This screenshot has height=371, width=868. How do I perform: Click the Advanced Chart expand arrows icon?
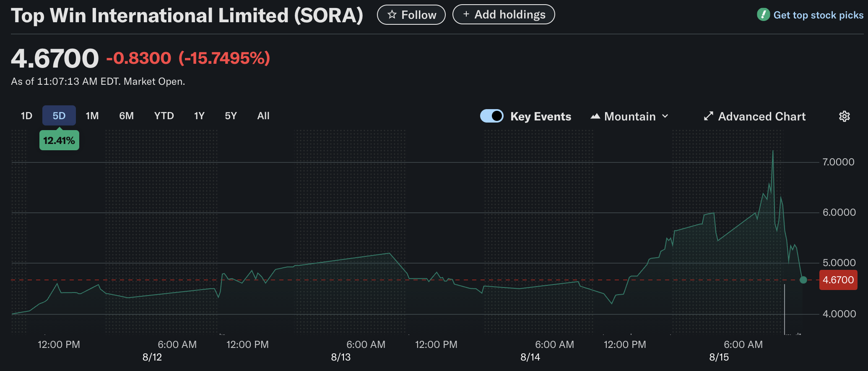coord(708,116)
